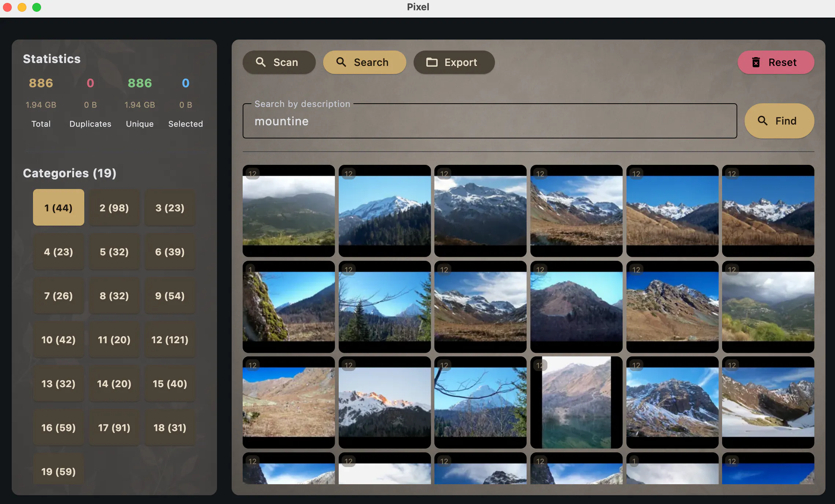The width and height of the screenshot is (835, 504).
Task: Open category 17 (91)
Action: coord(114,427)
